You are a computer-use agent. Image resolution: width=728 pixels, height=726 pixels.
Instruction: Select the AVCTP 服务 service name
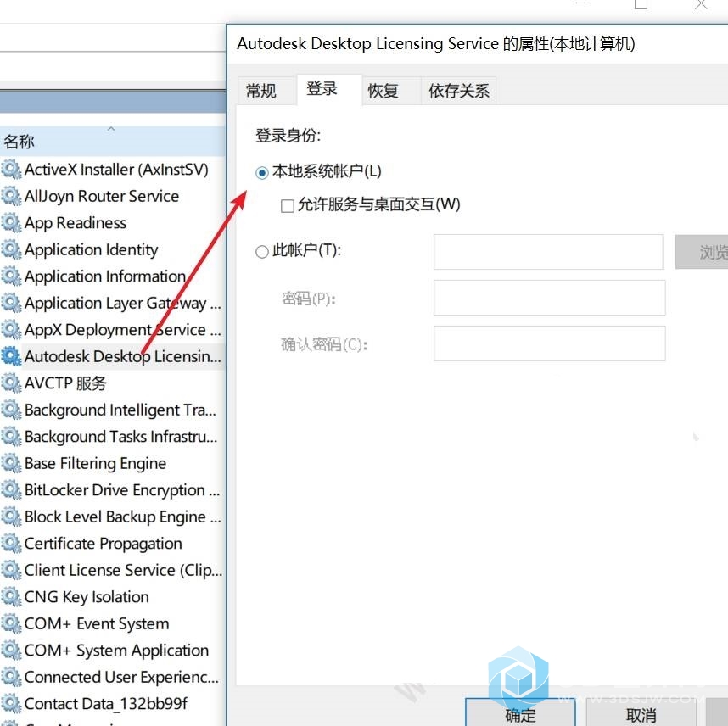(x=65, y=383)
